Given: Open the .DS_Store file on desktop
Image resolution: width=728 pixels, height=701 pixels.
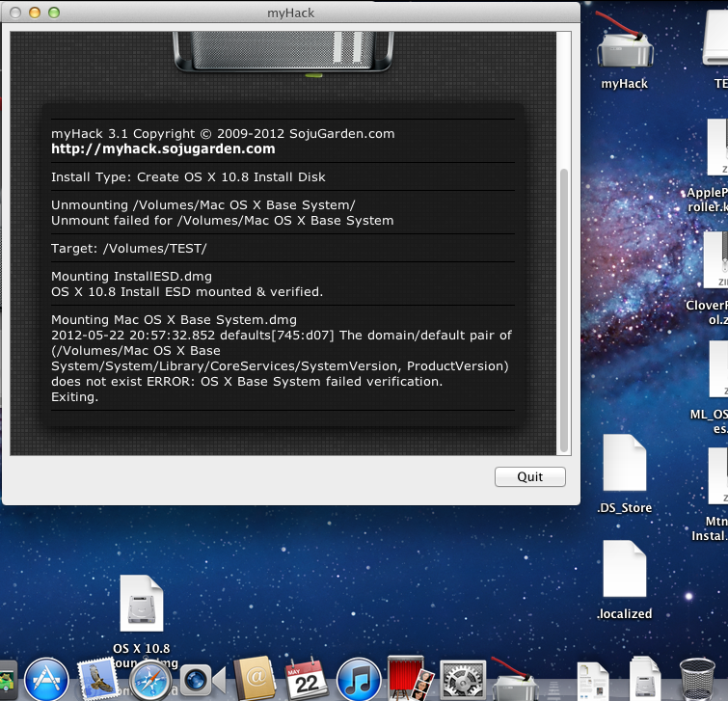Looking at the screenshot, I should [x=624, y=465].
